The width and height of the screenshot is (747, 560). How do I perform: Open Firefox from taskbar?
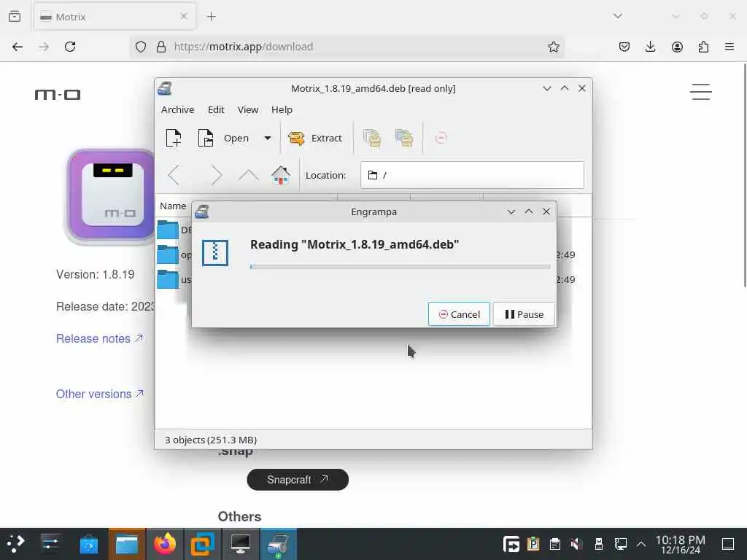(164, 544)
